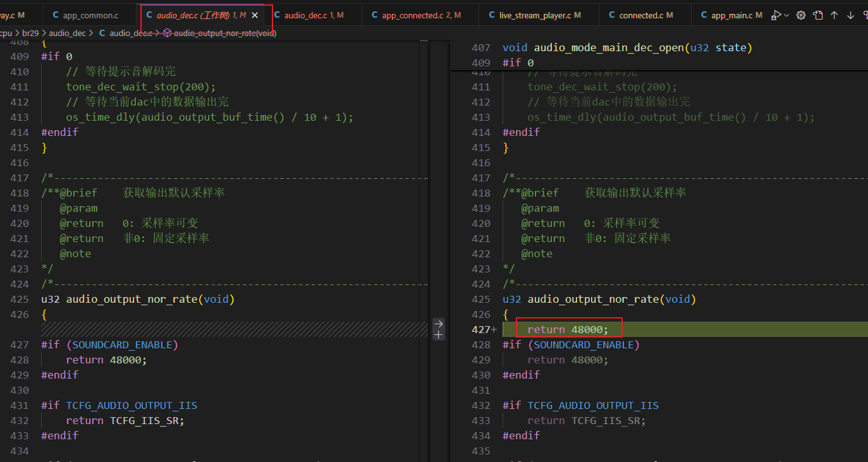868x462 pixels.
Task: Click 'tone_dec_wait_stop(200);' in the left pane
Action: pyautogui.click(x=141, y=87)
